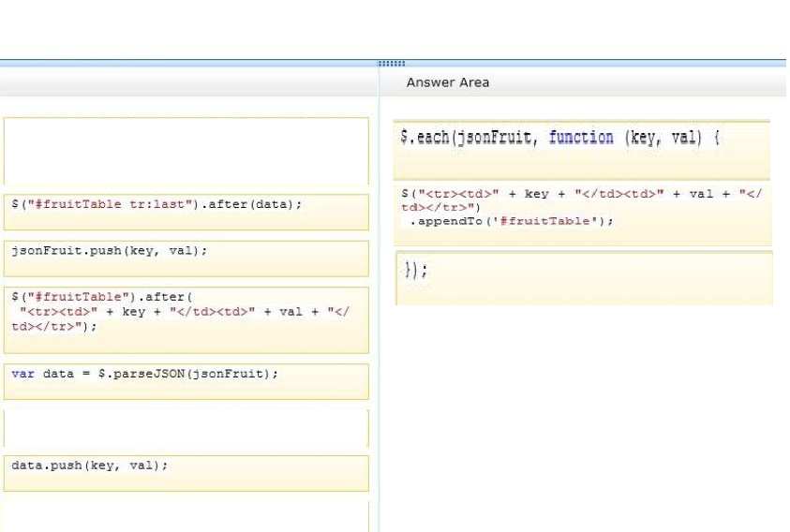The height and width of the screenshot is (532, 790).
Task: Select the $.each(jsonFruit, function) answer block
Action: tap(582, 150)
